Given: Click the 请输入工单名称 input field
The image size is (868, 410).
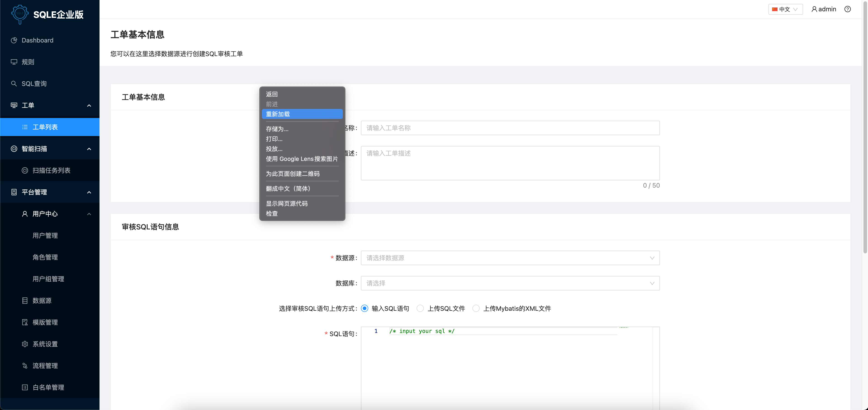Looking at the screenshot, I should click(x=510, y=128).
